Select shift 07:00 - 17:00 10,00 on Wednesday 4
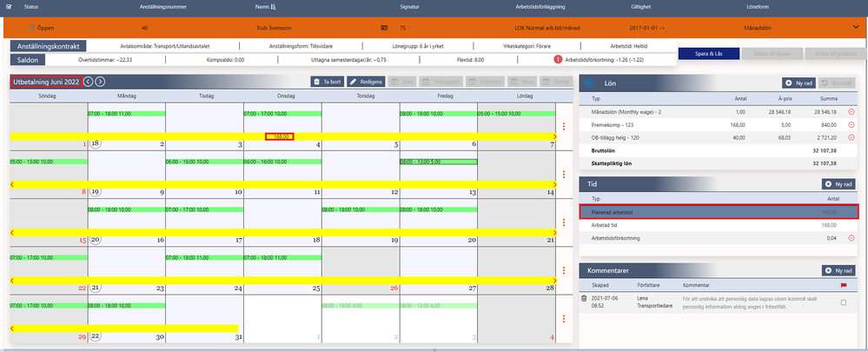This screenshot has width=868, height=352. 282,114
